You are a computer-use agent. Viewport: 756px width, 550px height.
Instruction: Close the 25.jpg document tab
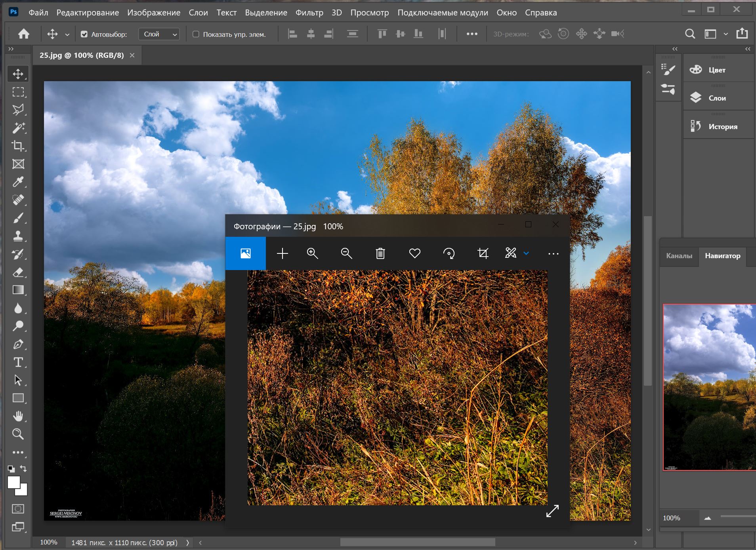(132, 55)
